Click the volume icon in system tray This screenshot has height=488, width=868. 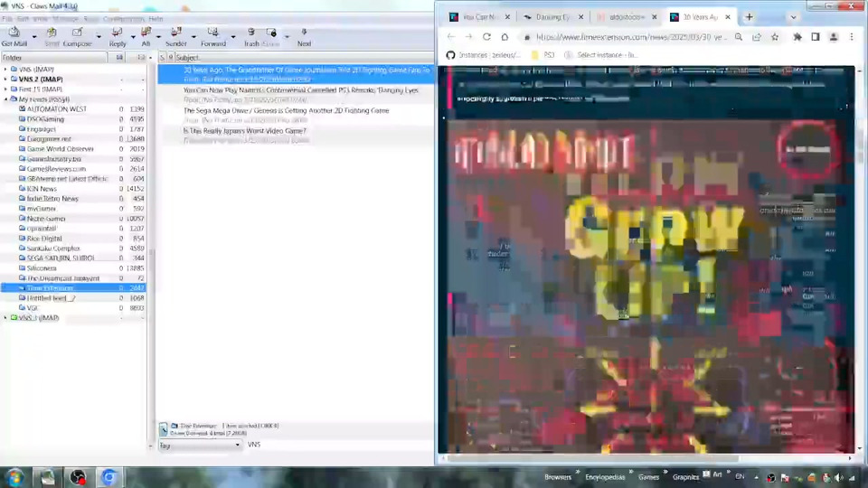pyautogui.click(x=839, y=477)
